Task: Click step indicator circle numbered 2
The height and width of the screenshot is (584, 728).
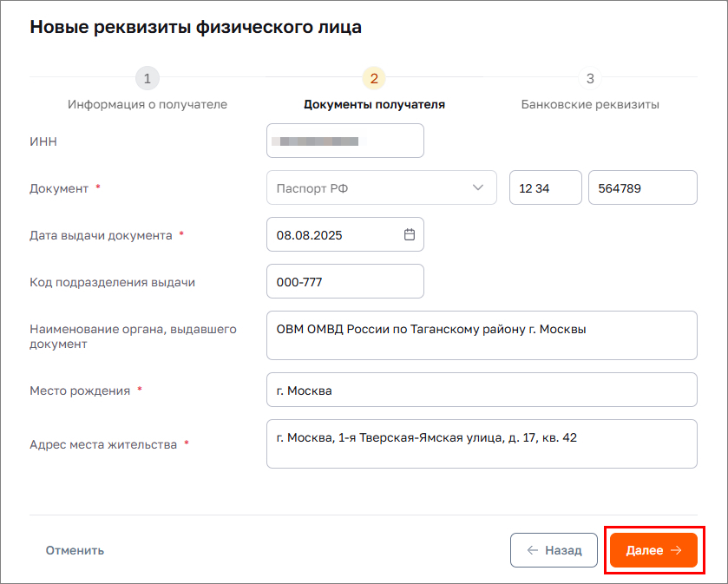Action: pyautogui.click(x=373, y=78)
